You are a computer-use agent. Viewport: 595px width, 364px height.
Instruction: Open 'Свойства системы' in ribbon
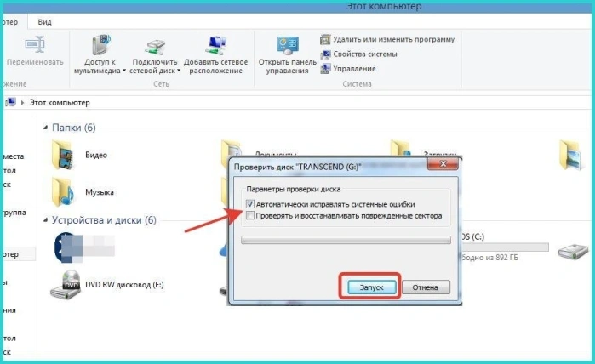325,54
